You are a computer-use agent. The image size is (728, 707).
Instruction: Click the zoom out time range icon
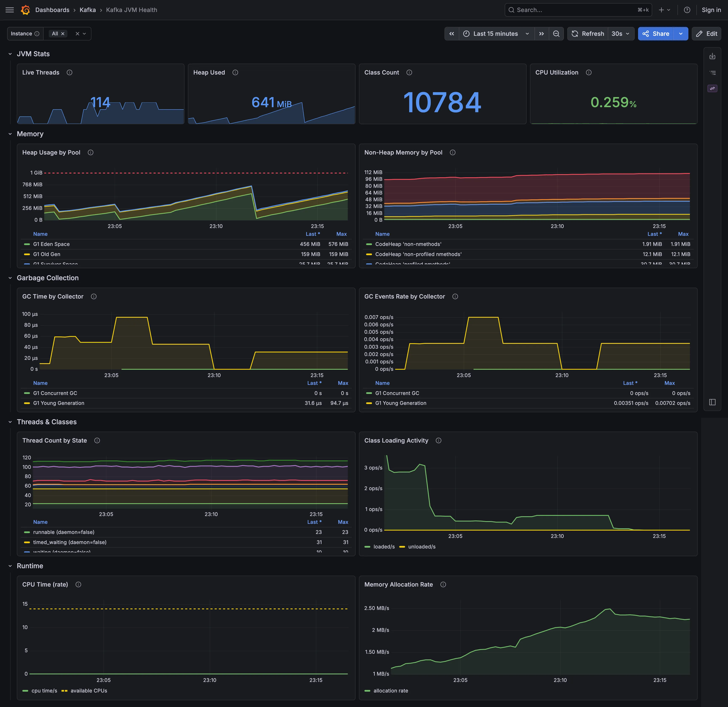coord(556,34)
